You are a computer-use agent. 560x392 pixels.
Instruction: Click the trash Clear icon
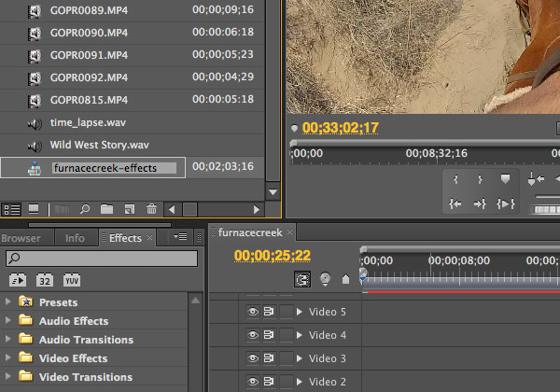pyautogui.click(x=151, y=209)
